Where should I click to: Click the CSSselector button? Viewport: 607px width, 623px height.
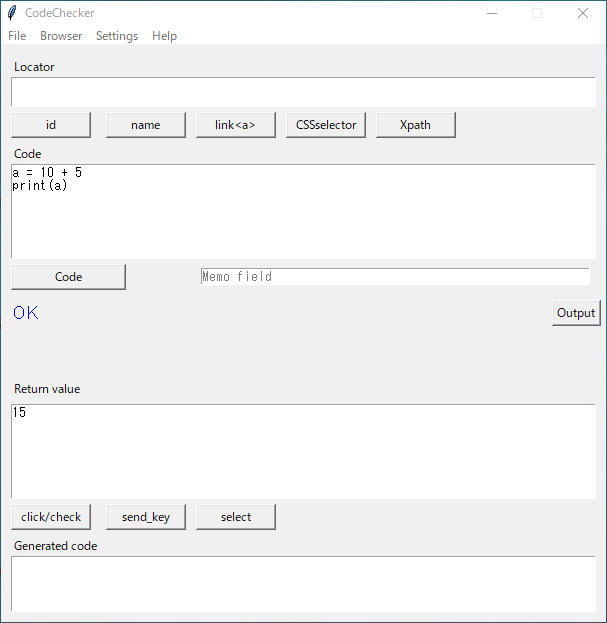[326, 125]
